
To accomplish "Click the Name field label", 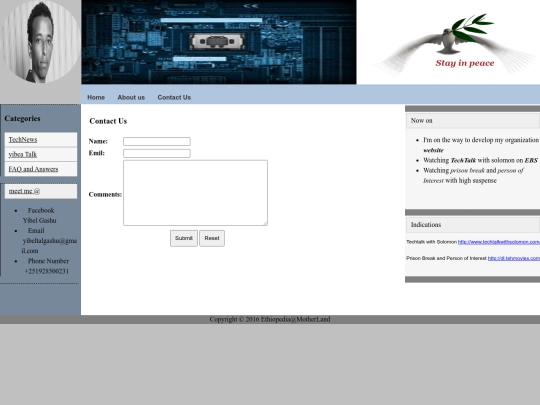I will click(x=98, y=141).
